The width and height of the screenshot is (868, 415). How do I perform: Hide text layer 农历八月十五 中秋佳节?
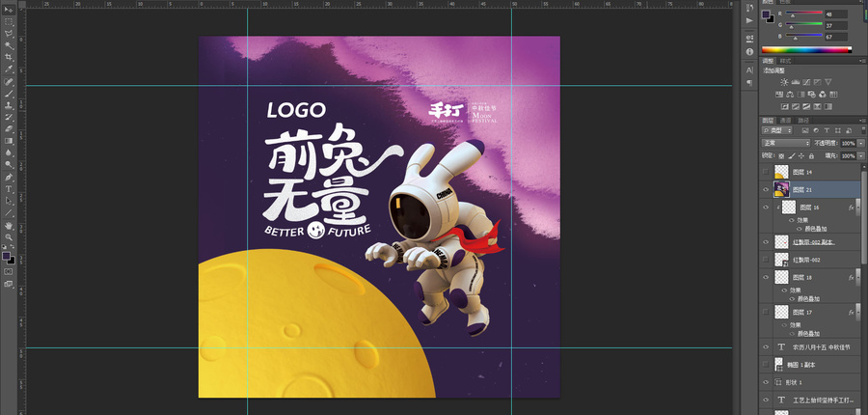[x=766, y=347]
